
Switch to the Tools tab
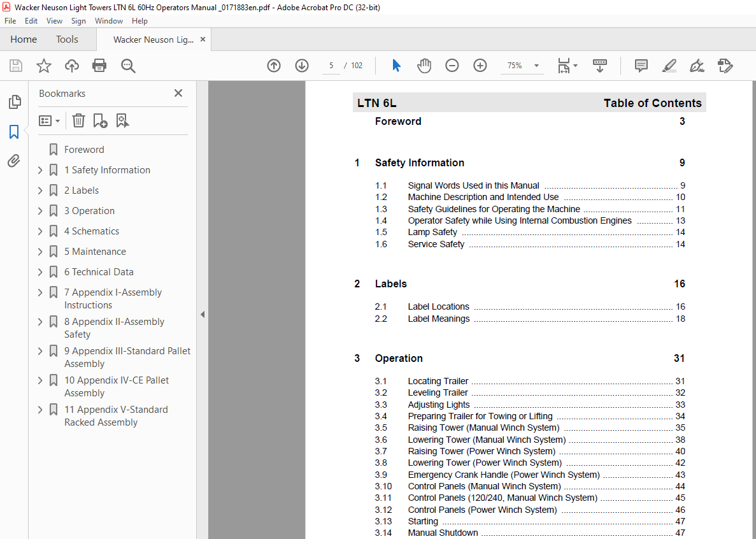click(67, 40)
